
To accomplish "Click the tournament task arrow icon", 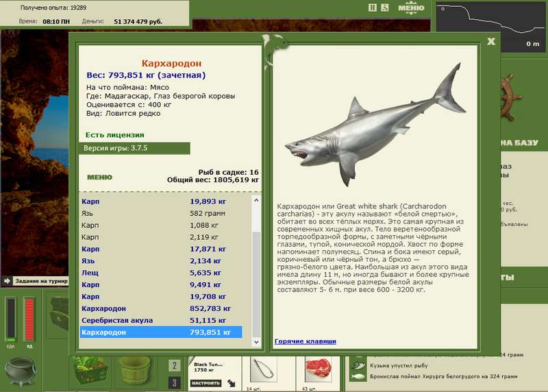I will pyautogui.click(x=7, y=281).
